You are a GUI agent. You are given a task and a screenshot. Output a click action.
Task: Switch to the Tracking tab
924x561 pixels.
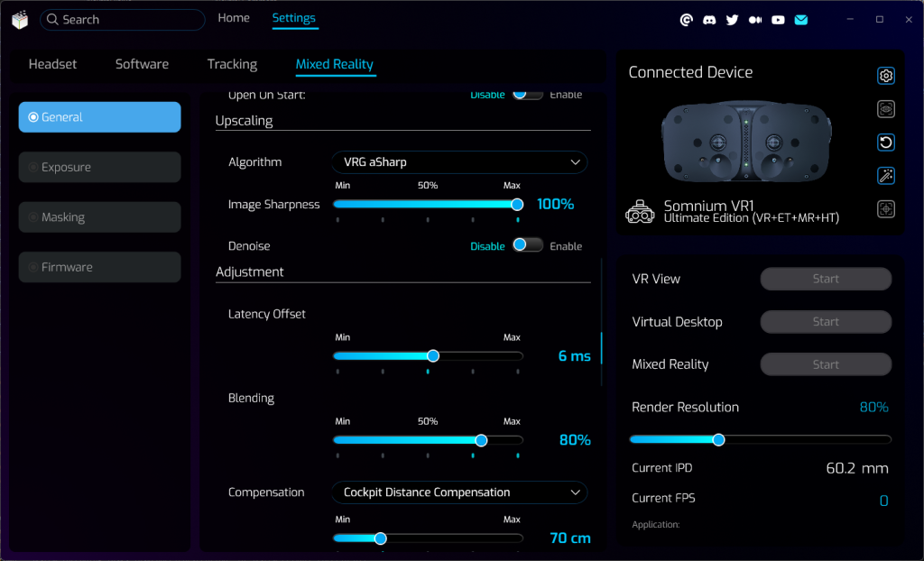(232, 64)
